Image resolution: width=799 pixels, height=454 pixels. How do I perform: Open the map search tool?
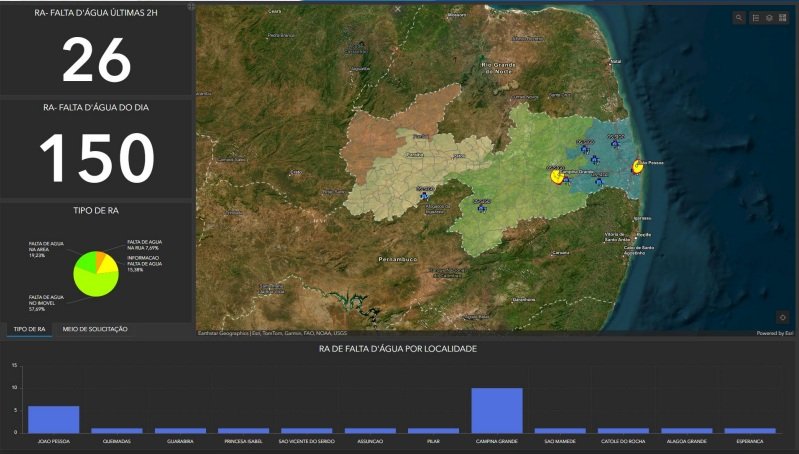pyautogui.click(x=739, y=18)
